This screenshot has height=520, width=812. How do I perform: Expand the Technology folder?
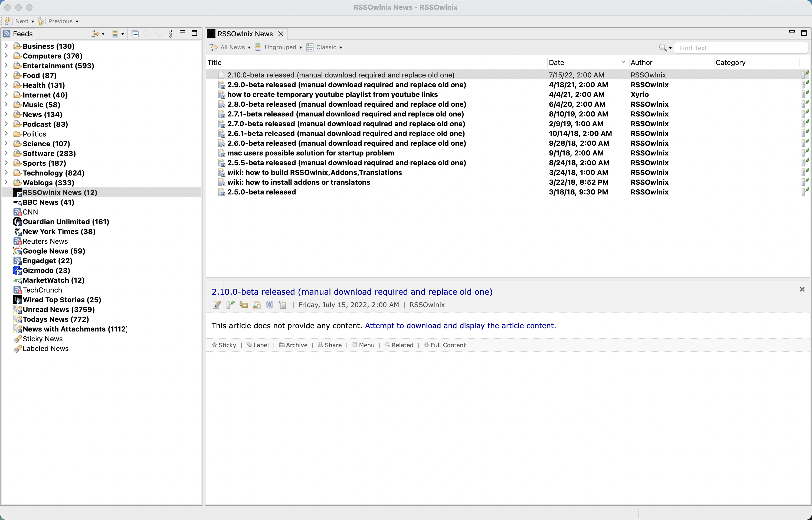pyautogui.click(x=6, y=173)
